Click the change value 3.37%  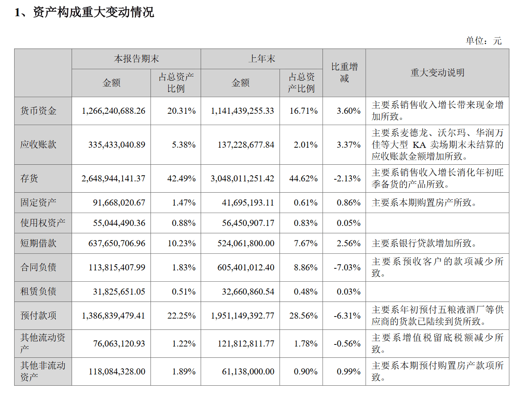[348, 144]
